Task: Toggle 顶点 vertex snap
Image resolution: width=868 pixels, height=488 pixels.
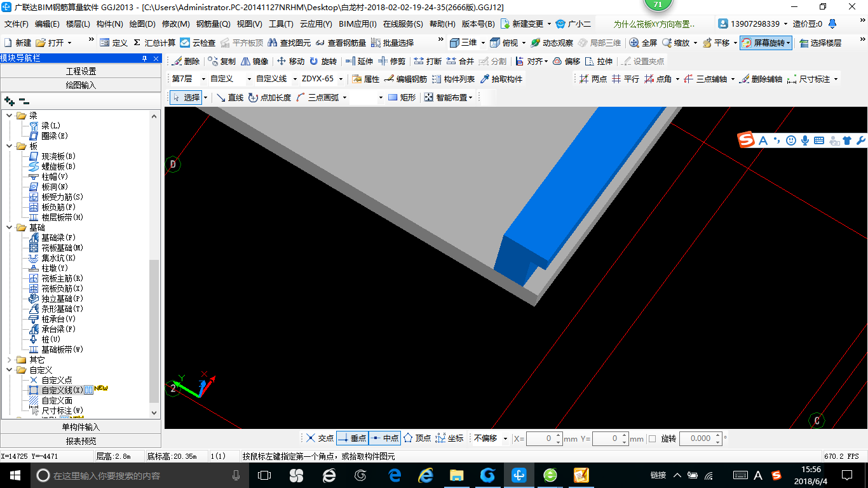Action: click(417, 438)
